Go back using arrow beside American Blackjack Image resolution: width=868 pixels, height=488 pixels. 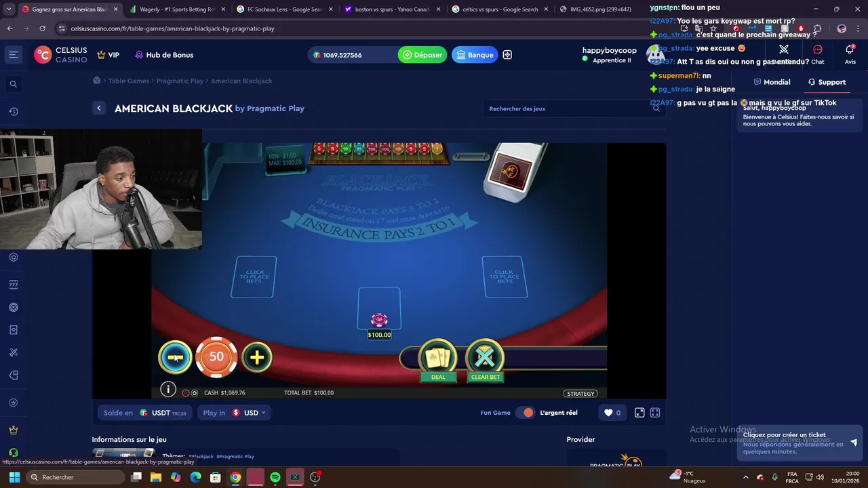click(99, 108)
